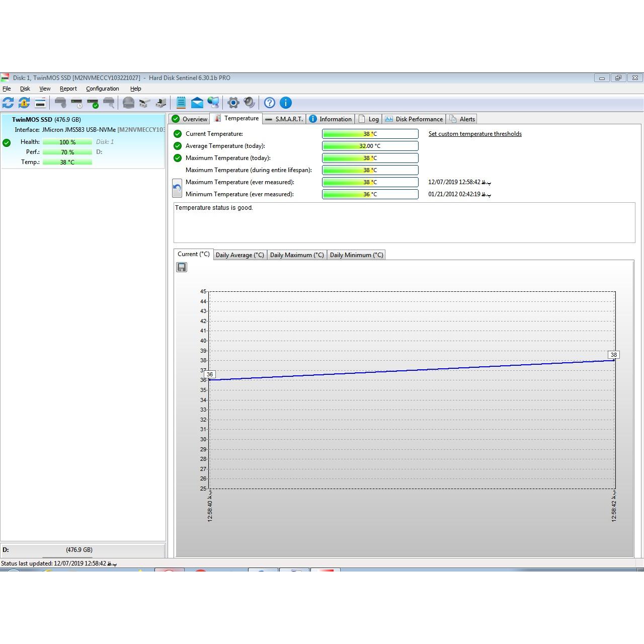Click the blue information icon in toolbar
This screenshot has height=644, width=644.
click(286, 103)
